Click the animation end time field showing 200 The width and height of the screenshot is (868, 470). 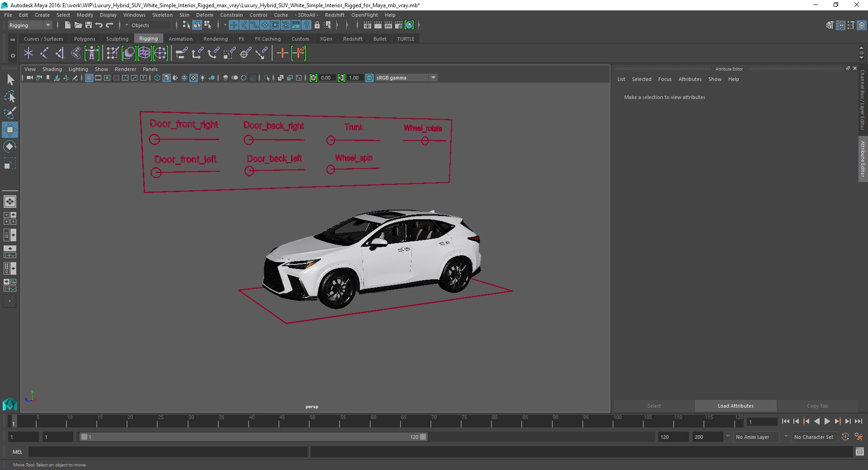(708, 437)
